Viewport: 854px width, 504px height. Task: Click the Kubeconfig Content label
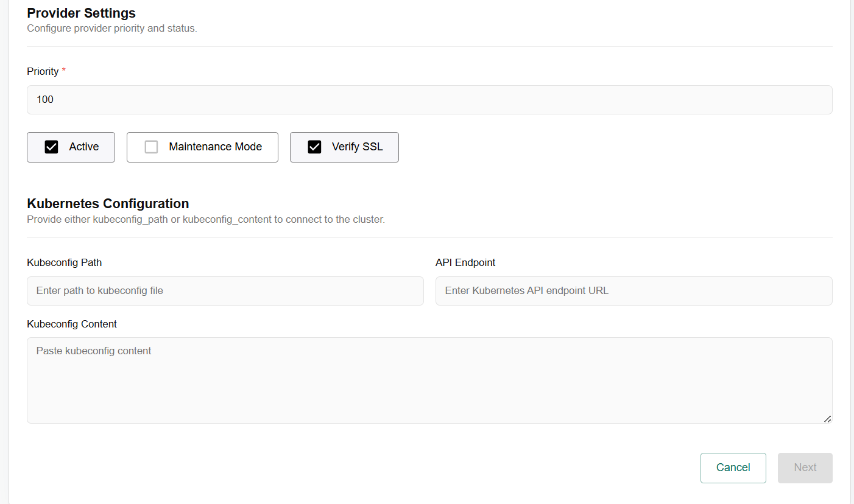(72, 324)
